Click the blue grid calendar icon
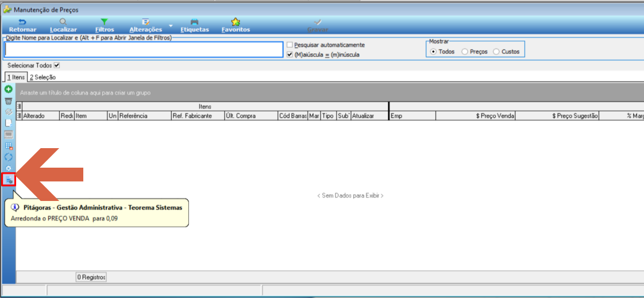 tap(8, 146)
